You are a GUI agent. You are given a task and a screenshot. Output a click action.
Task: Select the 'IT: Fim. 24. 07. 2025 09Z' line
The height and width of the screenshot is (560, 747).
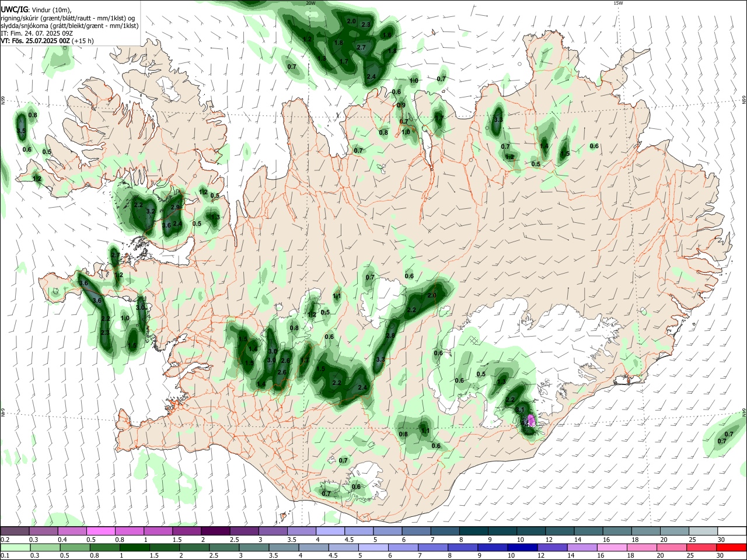(37, 33)
